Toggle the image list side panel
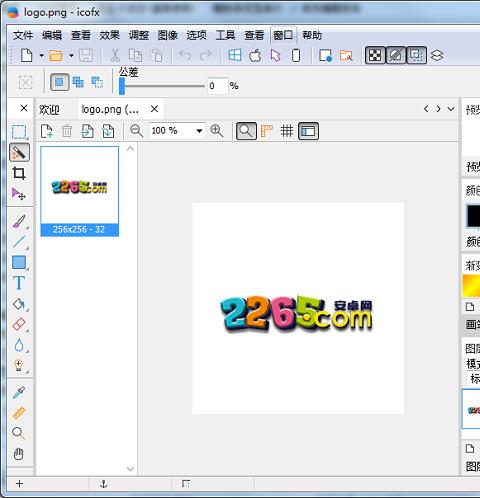Image resolution: width=480 pixels, height=498 pixels. coord(308,131)
